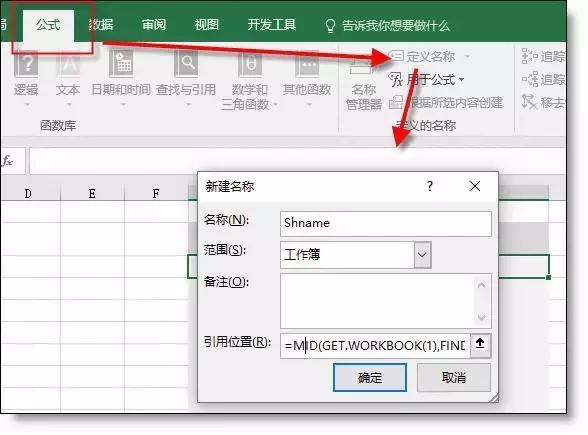Click the 取消 cancel button
Viewport: 588px width, 435px height.
click(453, 377)
